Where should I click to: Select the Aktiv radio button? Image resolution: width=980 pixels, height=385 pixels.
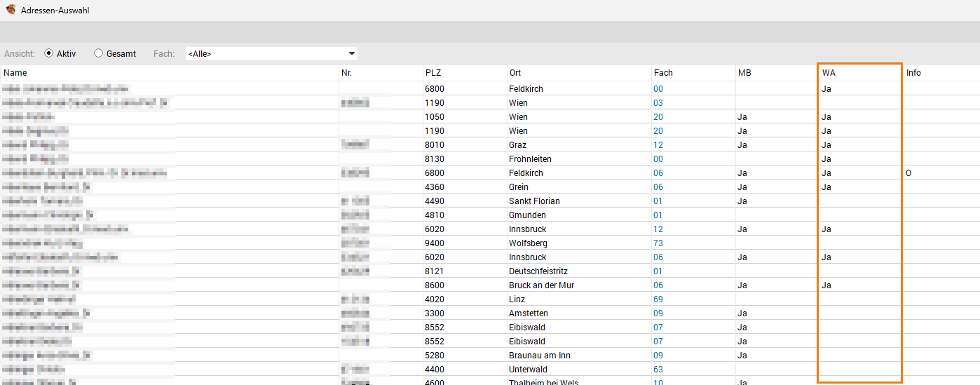pyautogui.click(x=49, y=53)
